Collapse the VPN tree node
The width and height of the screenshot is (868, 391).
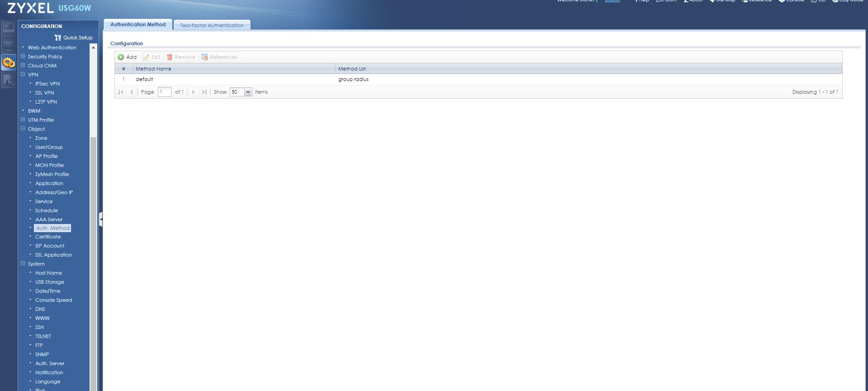[x=23, y=74]
